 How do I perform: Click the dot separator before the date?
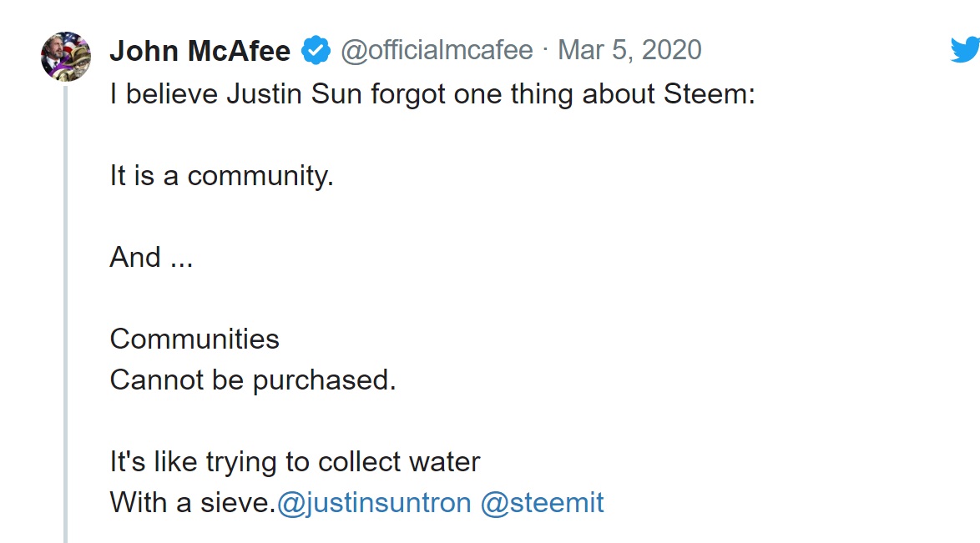tap(545, 51)
